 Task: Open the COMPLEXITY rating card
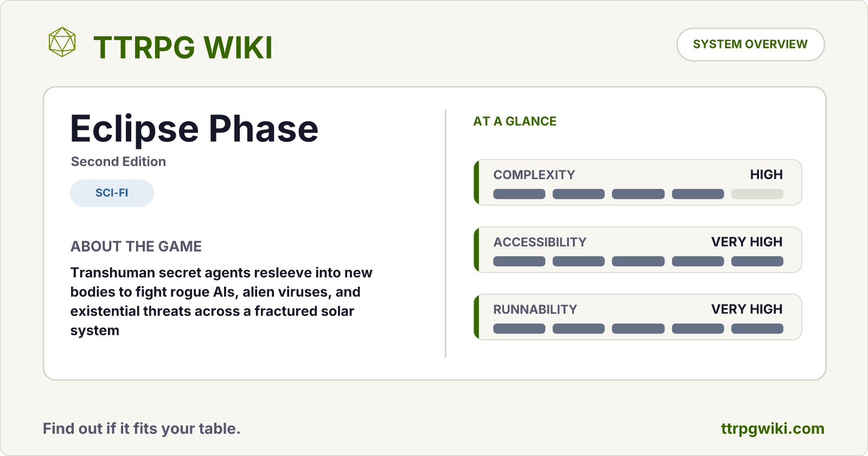(x=637, y=182)
